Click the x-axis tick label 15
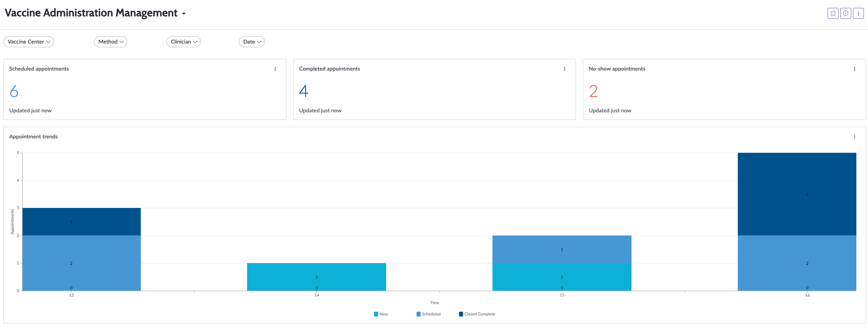This screenshot has height=336, width=868. pyautogui.click(x=562, y=295)
